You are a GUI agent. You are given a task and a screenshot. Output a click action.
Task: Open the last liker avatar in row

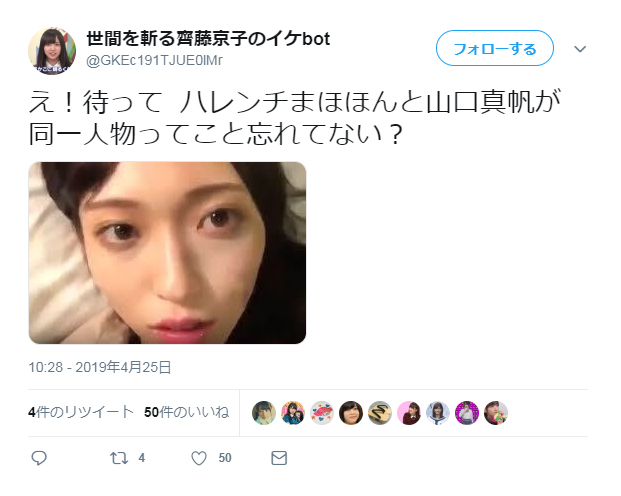tap(496, 413)
